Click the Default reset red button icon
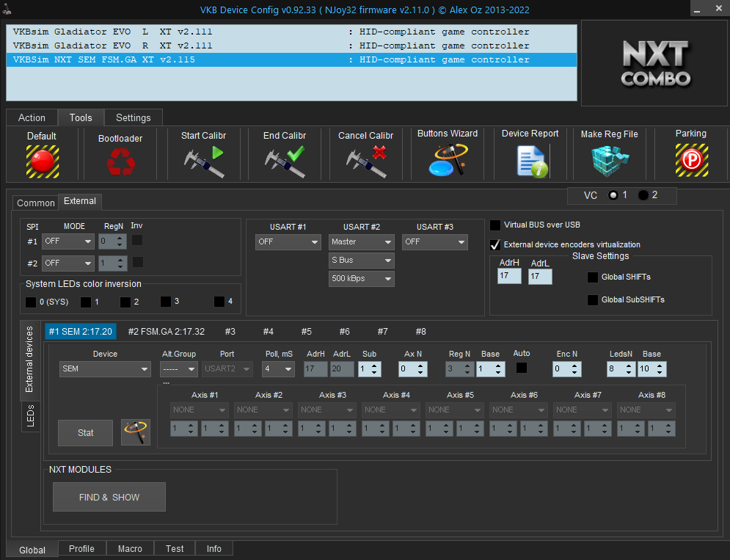Viewport: 730px width, 560px height. click(x=43, y=161)
